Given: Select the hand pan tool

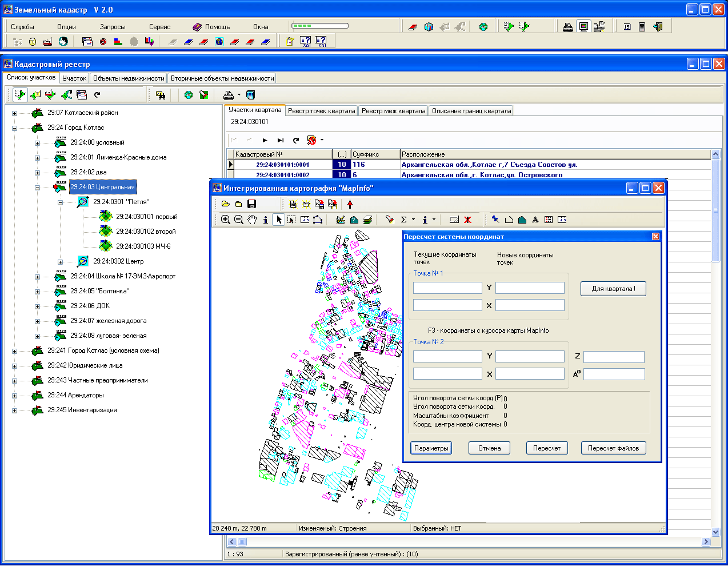Looking at the screenshot, I should pos(252,220).
